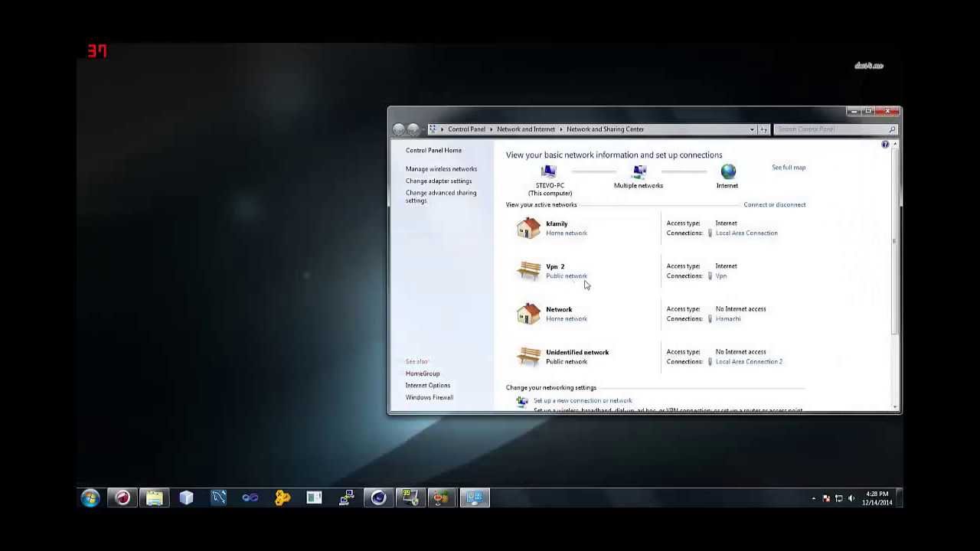Click the Vpn 2 park bench icon
This screenshot has width=980, height=551.
(528, 271)
